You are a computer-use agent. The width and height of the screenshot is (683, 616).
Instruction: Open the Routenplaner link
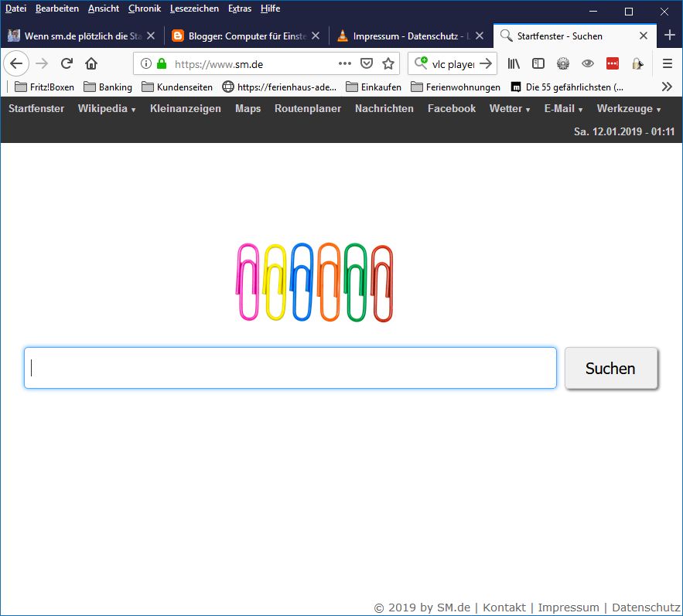point(308,108)
